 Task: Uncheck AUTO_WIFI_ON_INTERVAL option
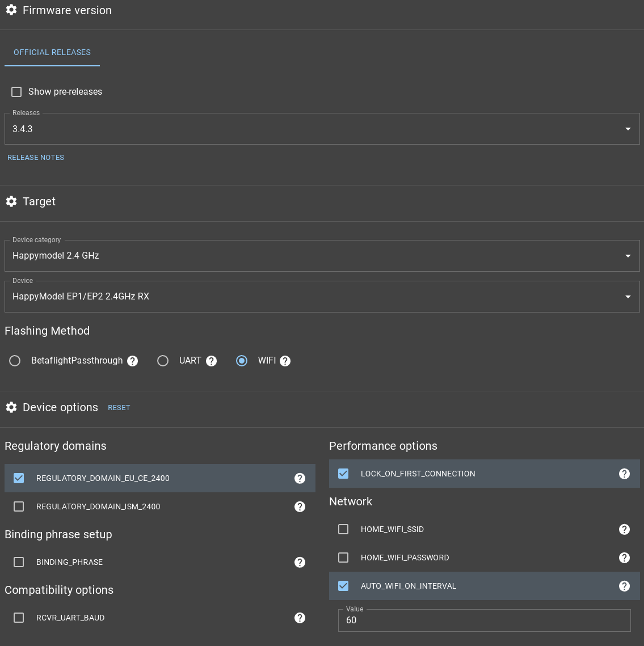point(344,586)
